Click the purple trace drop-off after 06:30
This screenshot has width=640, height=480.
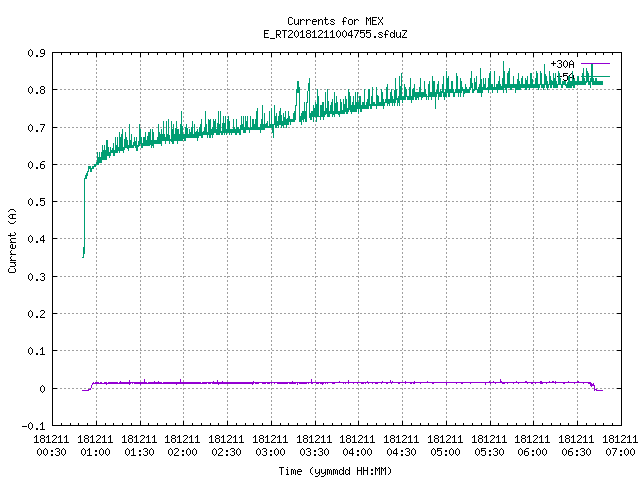(594, 387)
